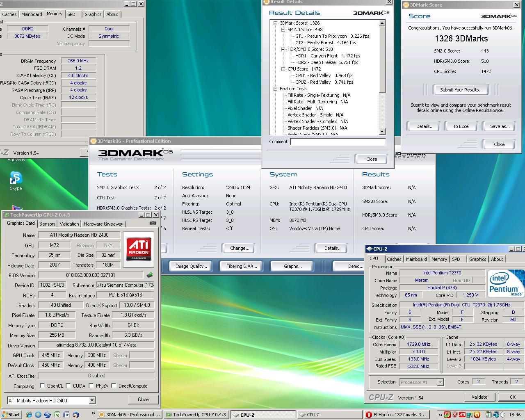Click Submit Your Results button
Viewport: 525px width, 420px height.
coord(461,90)
